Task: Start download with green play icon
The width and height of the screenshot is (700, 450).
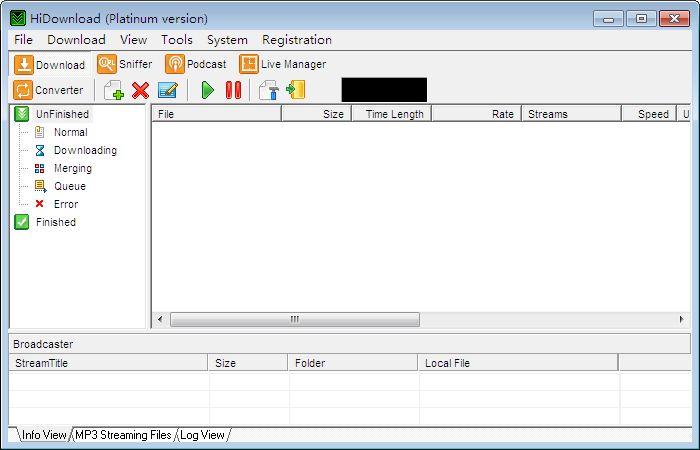Action: (x=208, y=90)
